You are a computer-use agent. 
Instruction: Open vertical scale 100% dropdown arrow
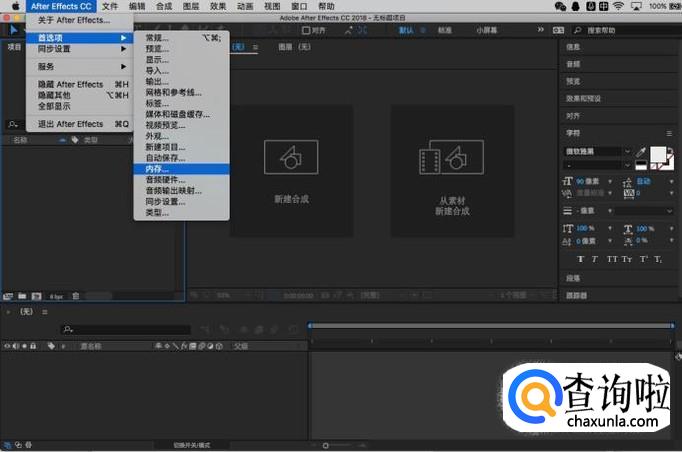(x=610, y=228)
